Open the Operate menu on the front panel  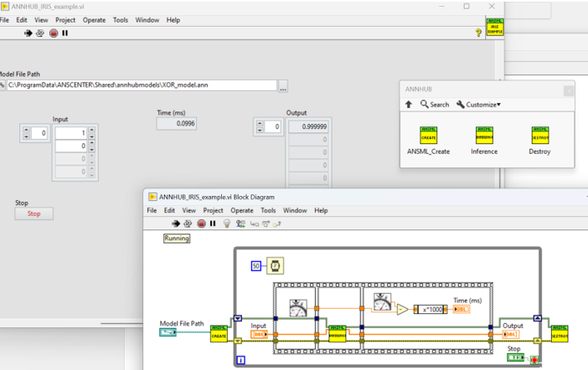94,19
